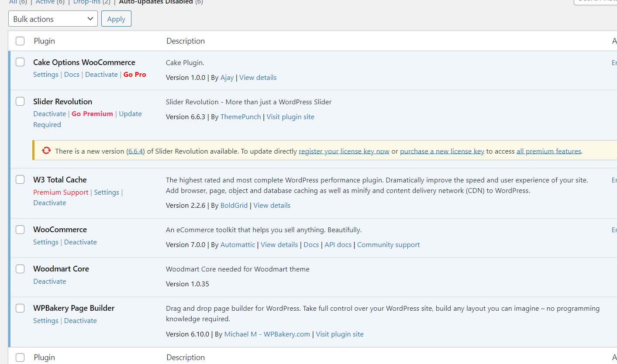
Task: Click the 'Version 6.6.3' text
Action: [x=186, y=117]
